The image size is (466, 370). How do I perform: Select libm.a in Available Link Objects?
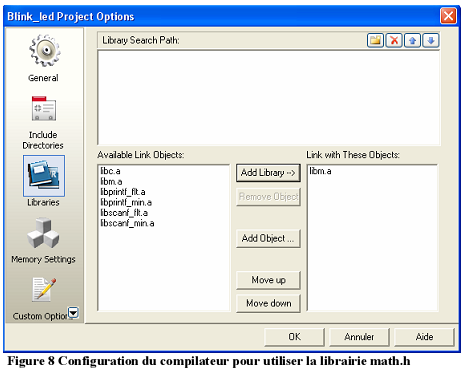[x=111, y=181]
